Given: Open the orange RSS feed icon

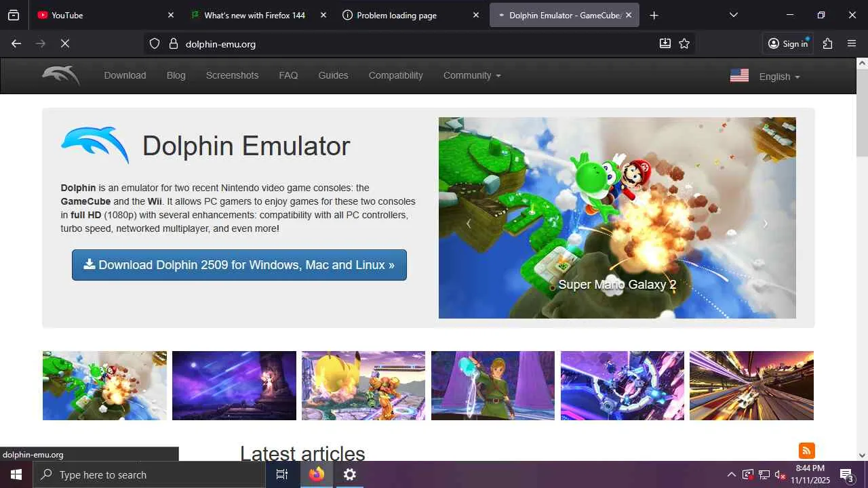Looking at the screenshot, I should tap(806, 451).
